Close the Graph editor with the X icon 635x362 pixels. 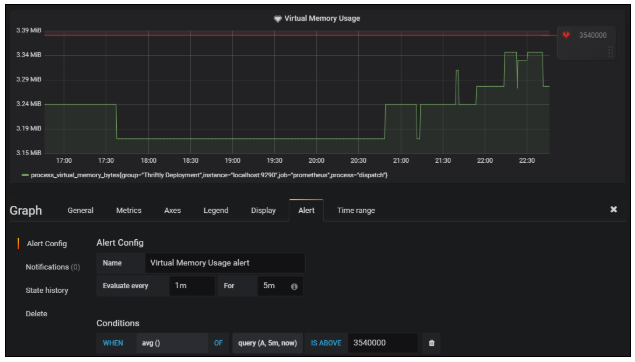(x=614, y=209)
